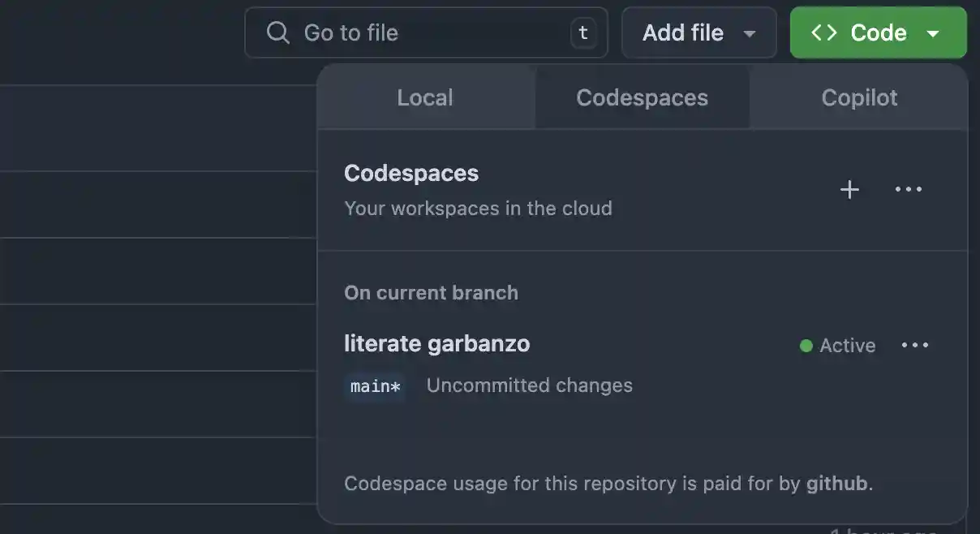The width and height of the screenshot is (980, 534).
Task: Click the green Active status dot
Action: click(x=806, y=345)
